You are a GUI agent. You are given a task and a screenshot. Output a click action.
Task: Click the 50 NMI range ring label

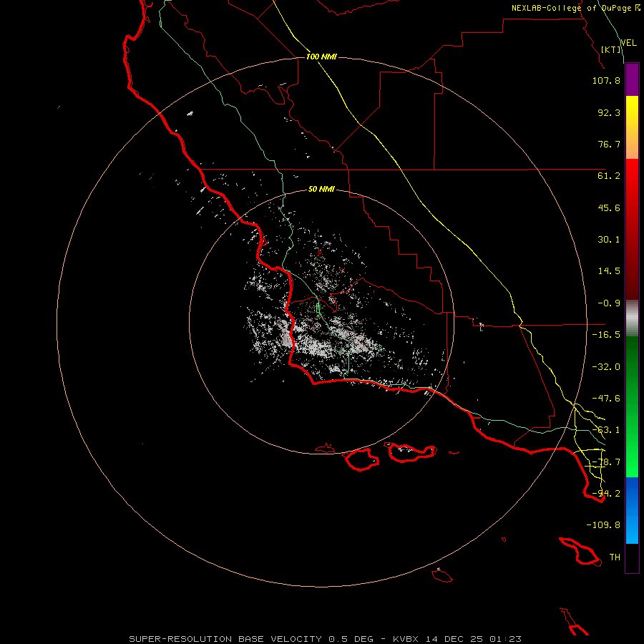point(321,189)
